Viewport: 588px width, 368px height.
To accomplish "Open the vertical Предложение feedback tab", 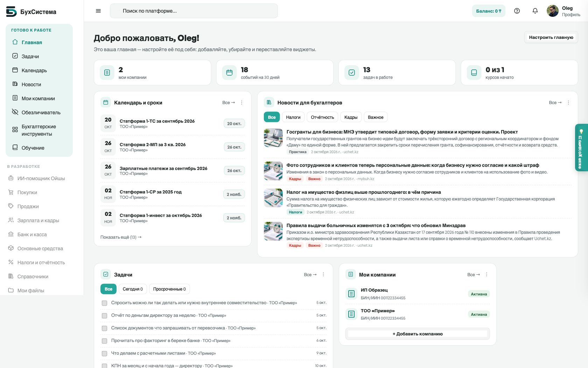I will click(581, 148).
